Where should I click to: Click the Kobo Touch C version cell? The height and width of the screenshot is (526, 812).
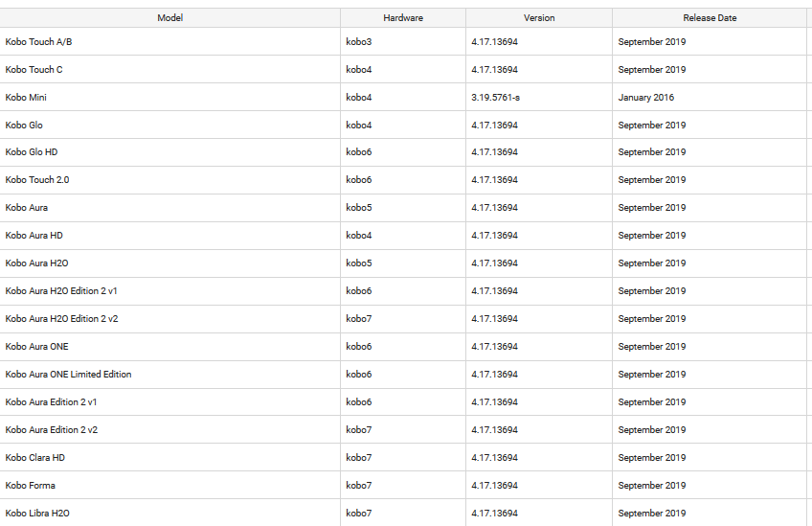point(495,70)
